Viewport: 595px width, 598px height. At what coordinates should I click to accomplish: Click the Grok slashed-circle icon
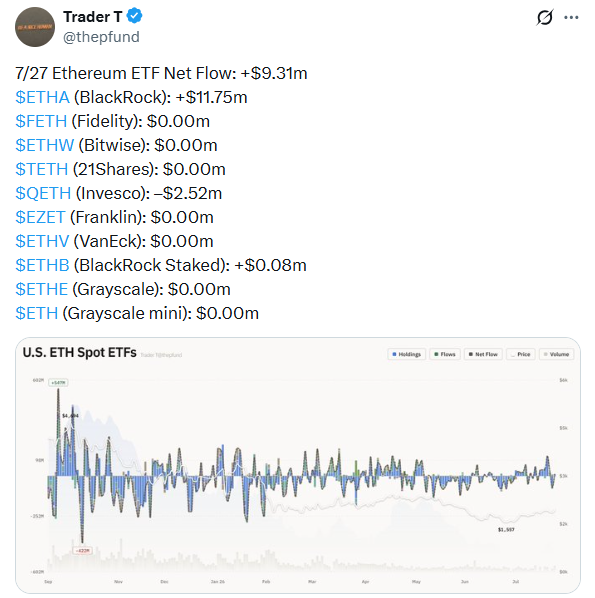coord(545,17)
